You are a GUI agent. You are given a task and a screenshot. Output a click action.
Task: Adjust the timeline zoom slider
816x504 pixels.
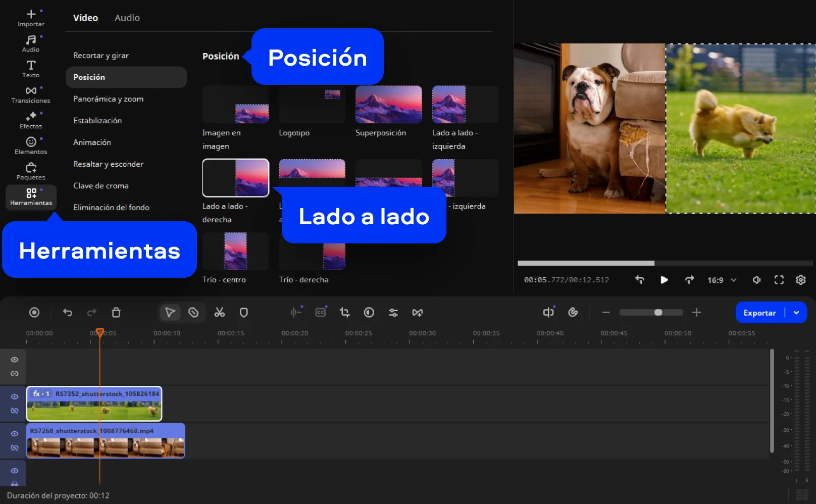click(658, 313)
